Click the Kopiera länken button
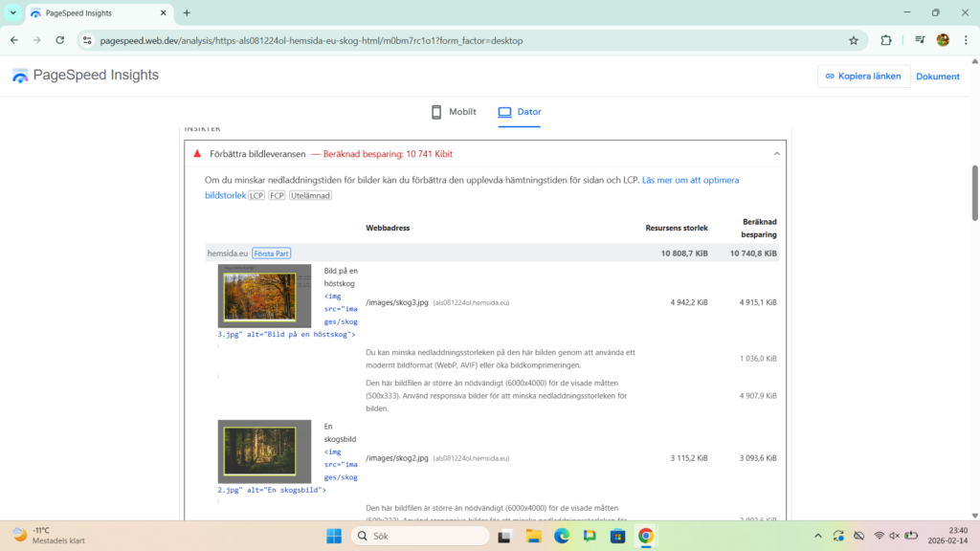 [863, 77]
